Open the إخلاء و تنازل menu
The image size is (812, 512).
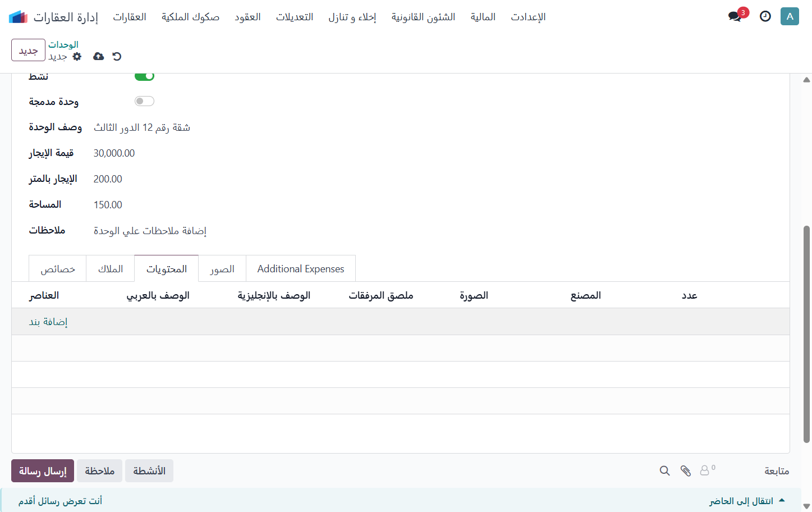click(x=352, y=17)
